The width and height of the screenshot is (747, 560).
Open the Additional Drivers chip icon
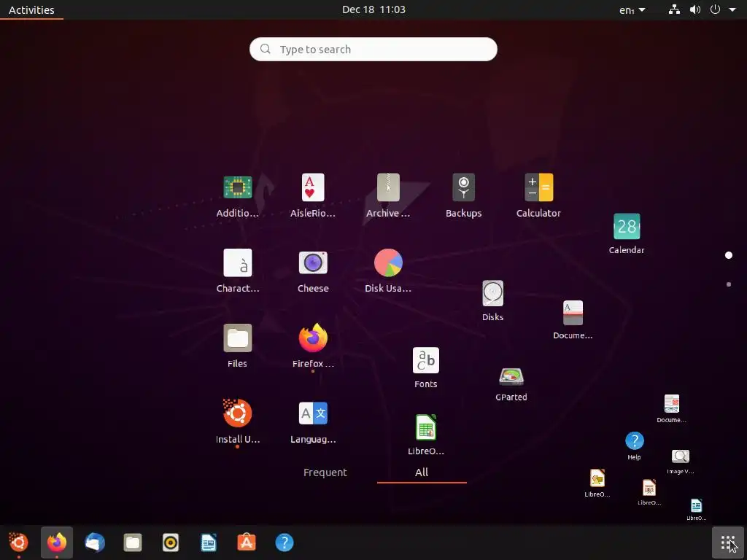(237, 187)
